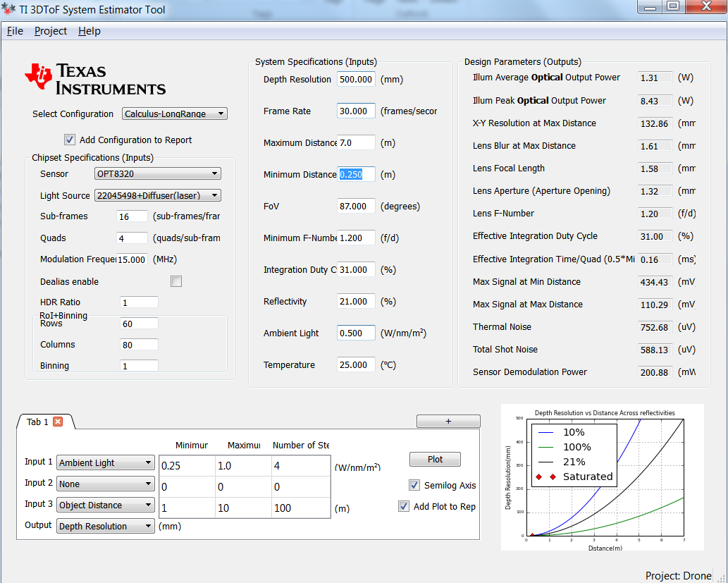Click X-Y Resolution at Max Distance value
Viewport: 728px width, 583px height.
(655, 123)
